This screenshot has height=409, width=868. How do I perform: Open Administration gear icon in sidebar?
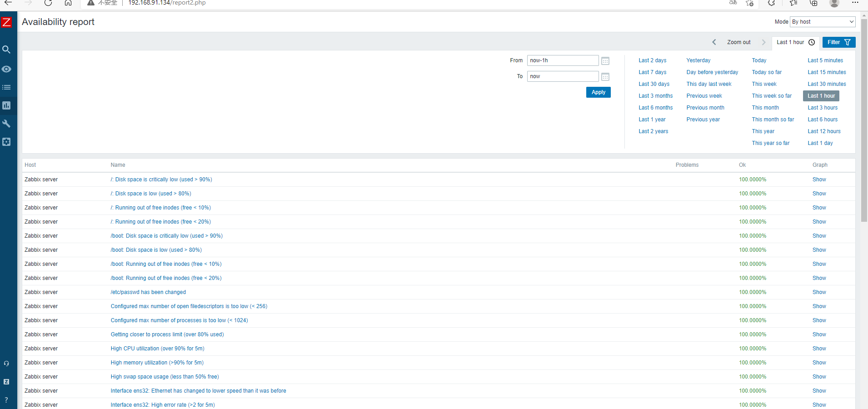click(x=6, y=142)
